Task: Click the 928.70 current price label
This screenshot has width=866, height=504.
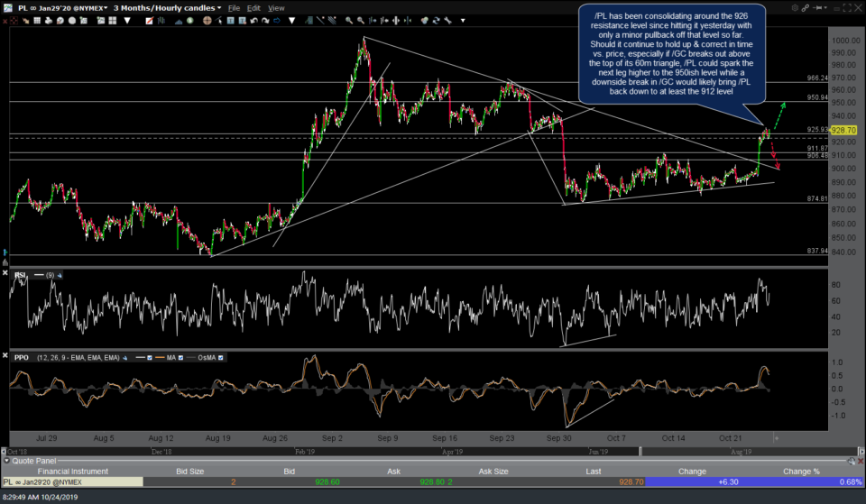Action: coord(842,130)
